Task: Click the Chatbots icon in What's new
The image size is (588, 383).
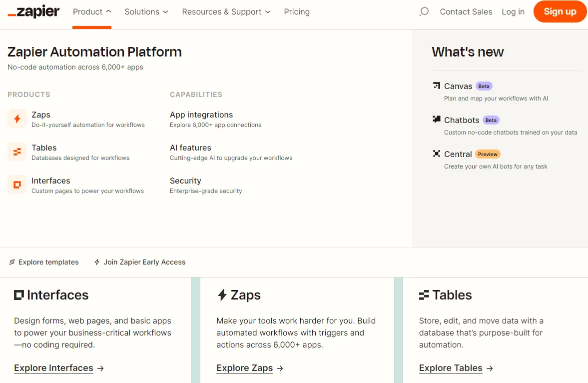Action: click(x=436, y=119)
